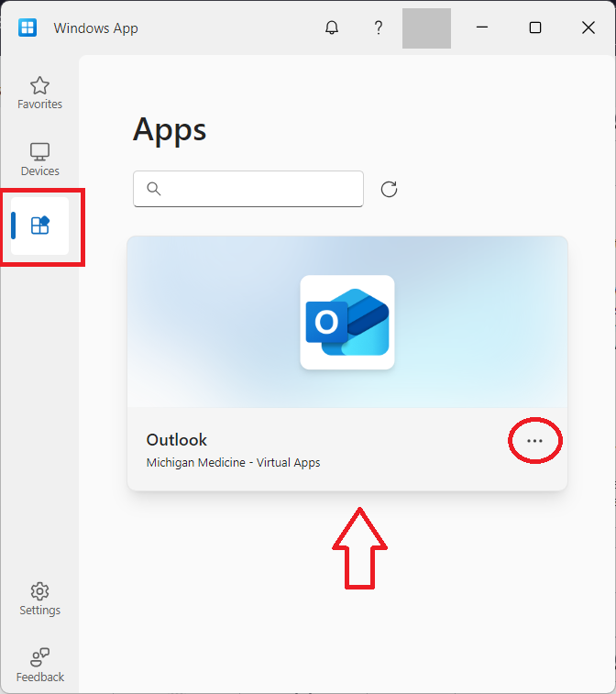Click the magnifier icon in search box

(x=154, y=189)
